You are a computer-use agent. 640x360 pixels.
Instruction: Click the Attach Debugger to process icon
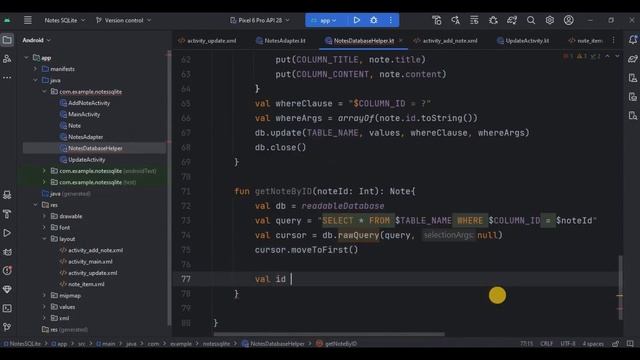click(493, 20)
